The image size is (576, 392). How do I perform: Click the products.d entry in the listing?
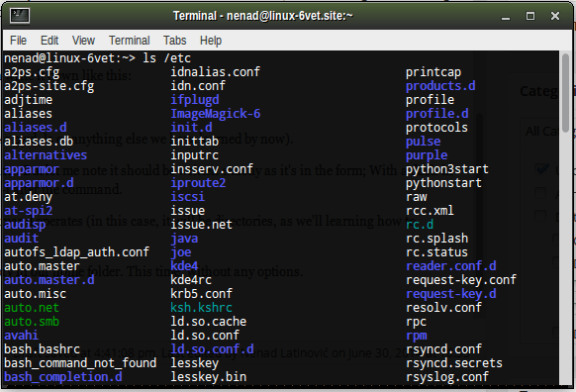tap(440, 86)
